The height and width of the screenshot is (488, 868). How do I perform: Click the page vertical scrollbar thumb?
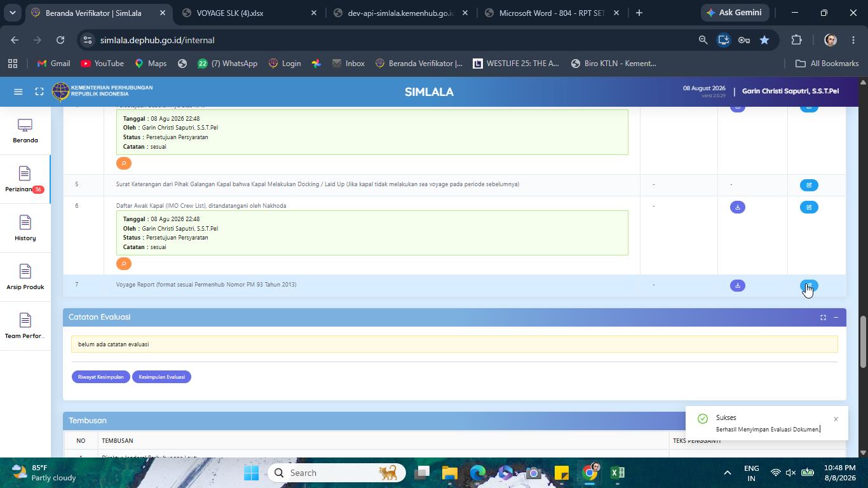click(862, 341)
